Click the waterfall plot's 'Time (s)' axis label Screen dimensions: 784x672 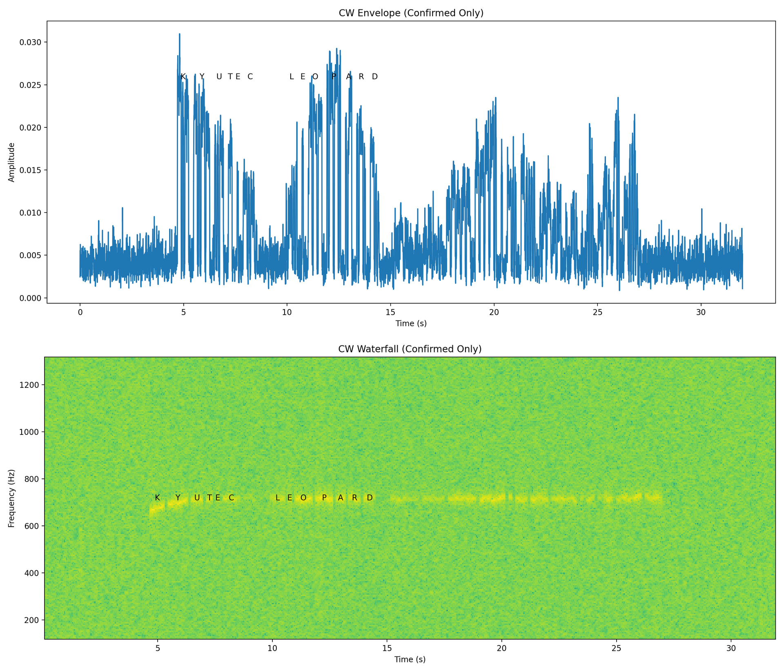(x=410, y=659)
